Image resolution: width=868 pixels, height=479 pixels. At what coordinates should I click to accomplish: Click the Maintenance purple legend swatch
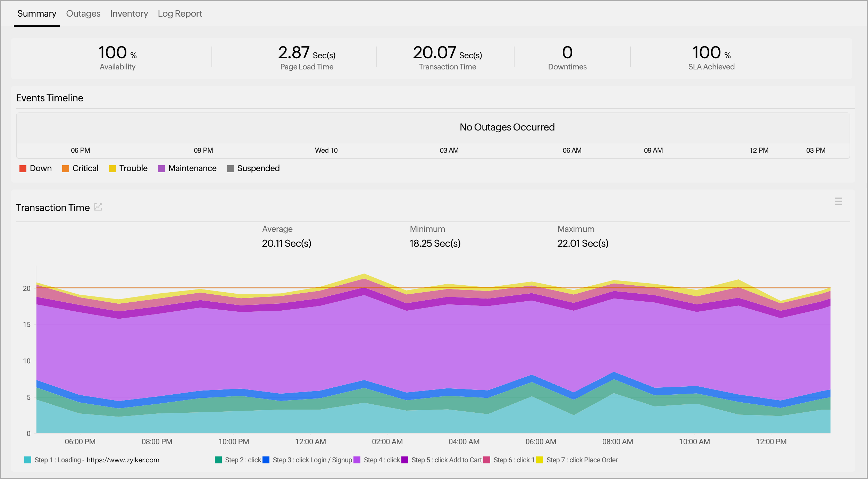(162, 168)
